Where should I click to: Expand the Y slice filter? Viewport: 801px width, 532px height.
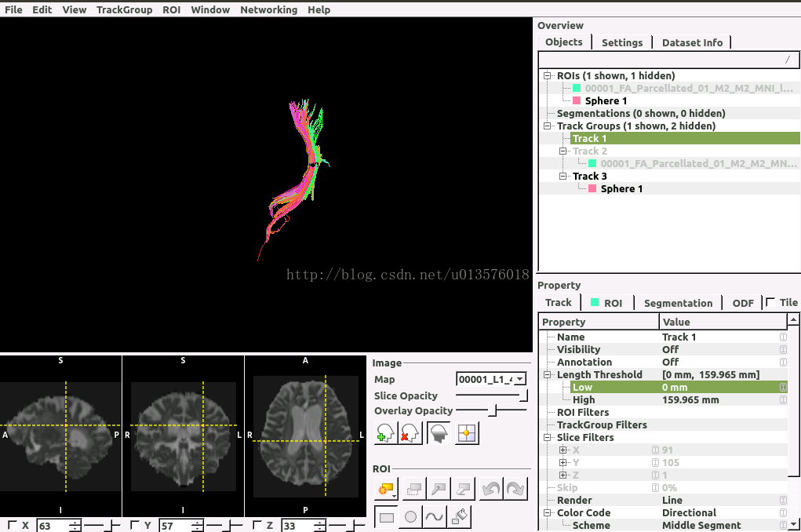(563, 462)
